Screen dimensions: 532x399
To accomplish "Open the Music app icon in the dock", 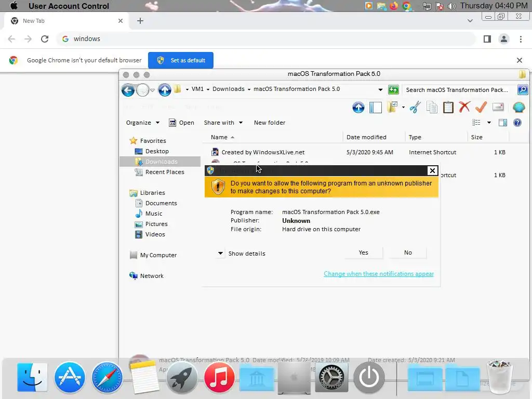I will click(x=219, y=377).
